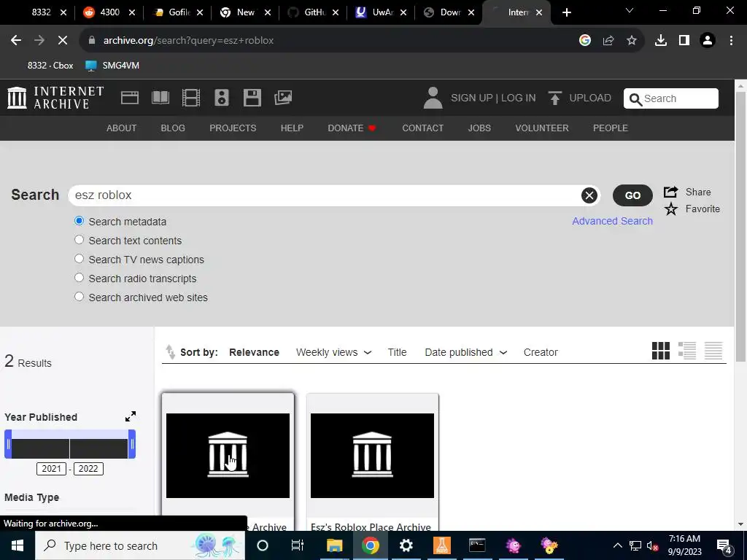Sort results by Title
Image resolution: width=747 pixels, height=560 pixels.
(x=397, y=352)
